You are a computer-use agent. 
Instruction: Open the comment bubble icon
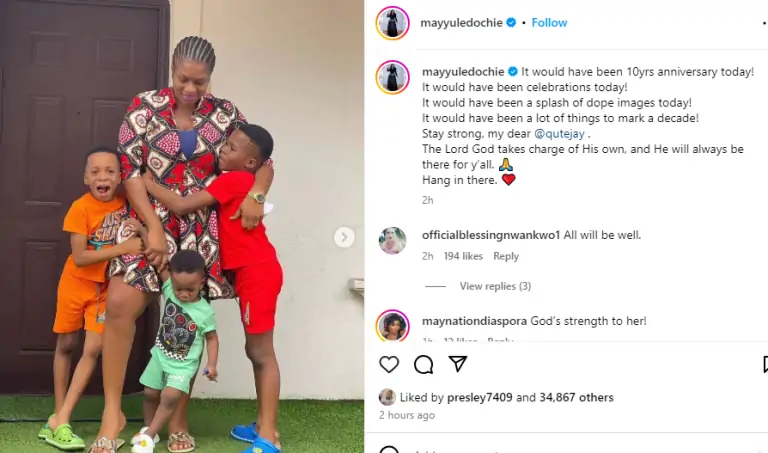coord(423,364)
